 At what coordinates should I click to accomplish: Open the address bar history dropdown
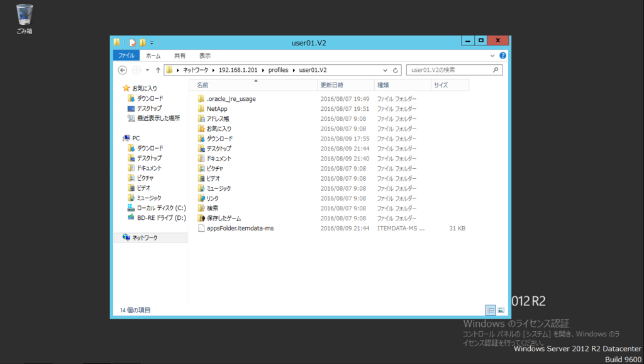(x=385, y=71)
